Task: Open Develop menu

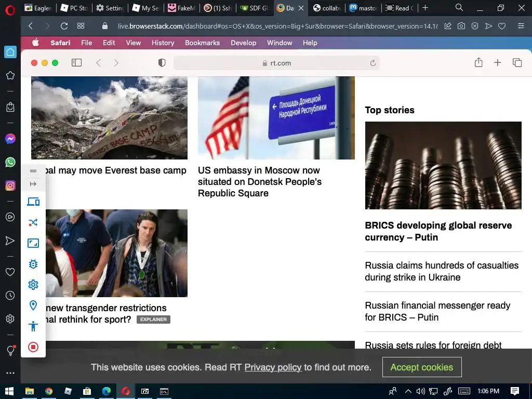Action: 243,43
